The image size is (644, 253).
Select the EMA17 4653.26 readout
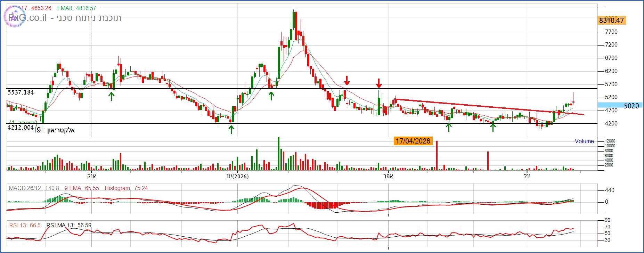coord(30,8)
